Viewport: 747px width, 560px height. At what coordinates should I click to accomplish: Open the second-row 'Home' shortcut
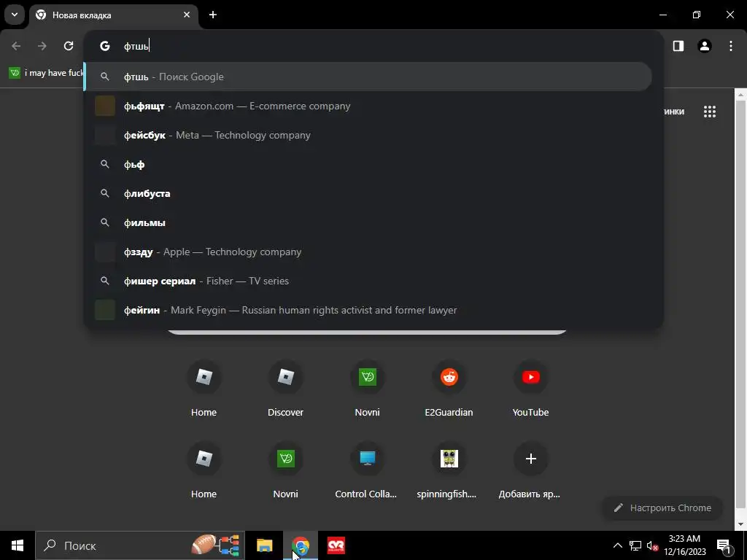point(204,470)
